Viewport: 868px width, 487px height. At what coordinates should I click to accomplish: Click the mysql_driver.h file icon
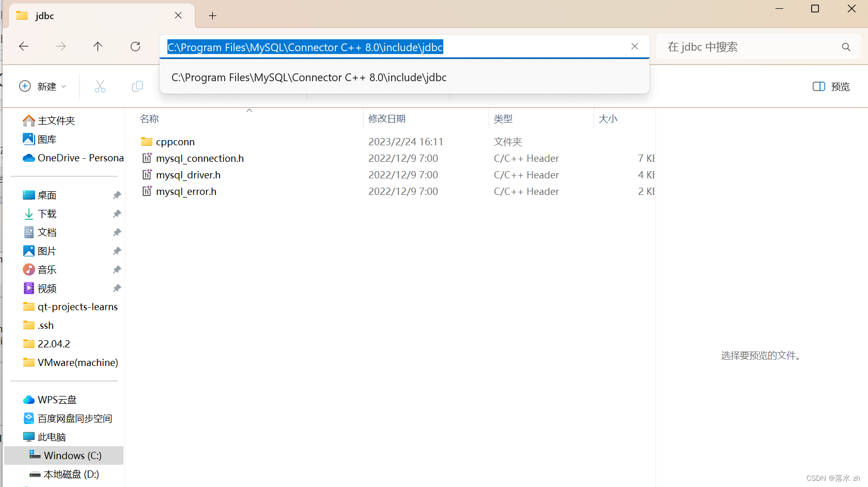147,175
